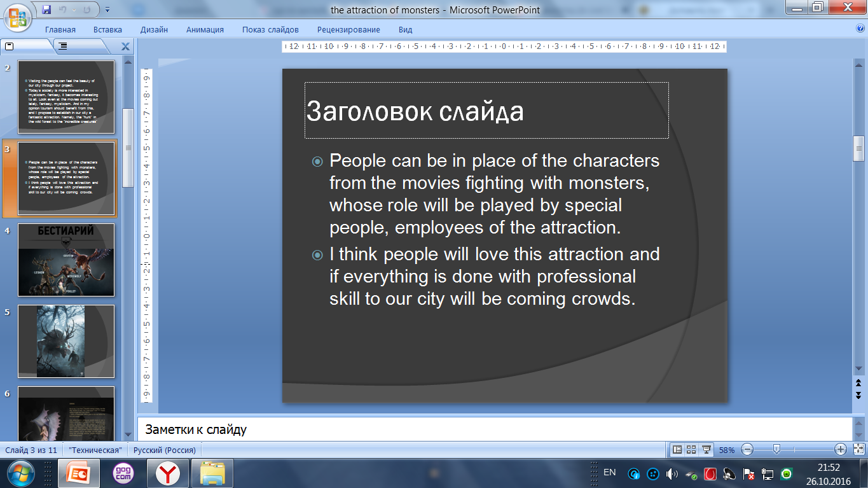The height and width of the screenshot is (488, 868).
Task: Select slide 3 thumbnail
Action: [x=66, y=178]
